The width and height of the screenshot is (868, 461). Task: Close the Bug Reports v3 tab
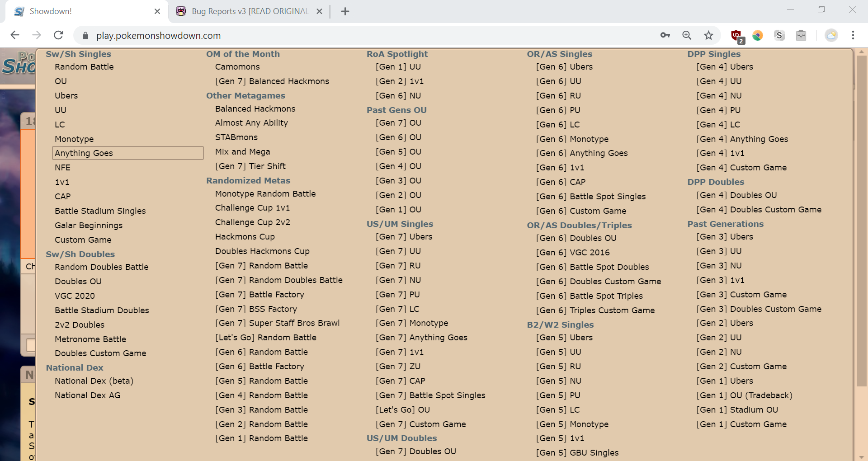pyautogui.click(x=319, y=11)
